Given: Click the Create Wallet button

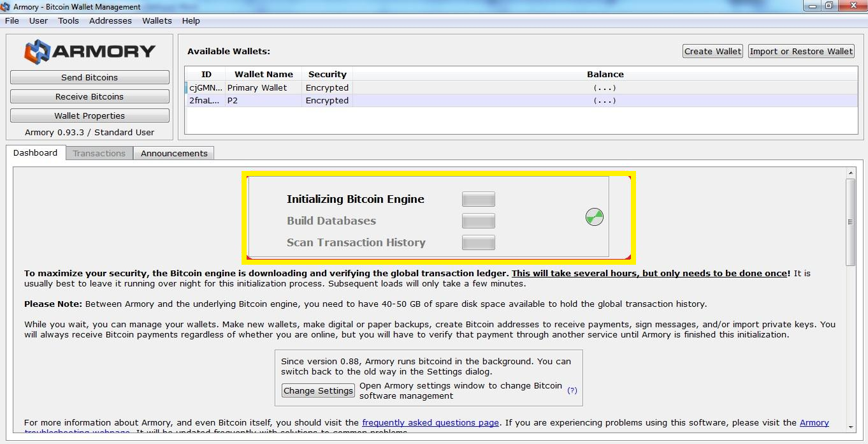Looking at the screenshot, I should (712, 51).
